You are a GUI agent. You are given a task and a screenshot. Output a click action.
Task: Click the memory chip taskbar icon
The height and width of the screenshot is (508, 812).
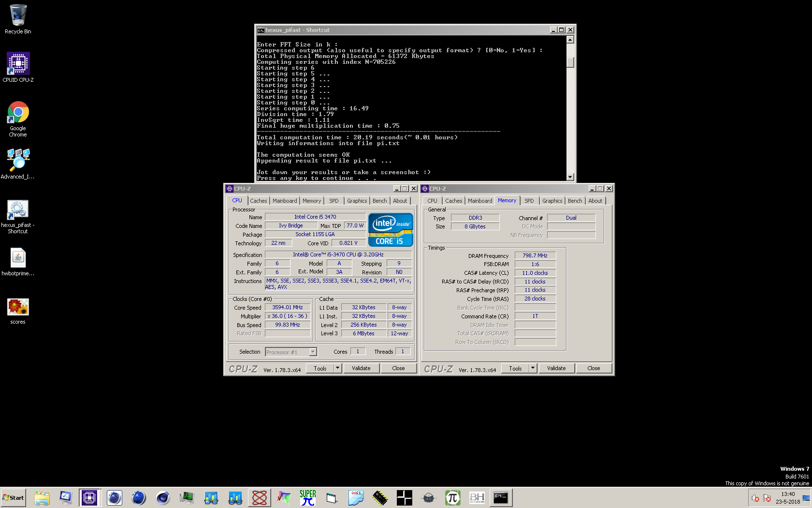click(380, 497)
